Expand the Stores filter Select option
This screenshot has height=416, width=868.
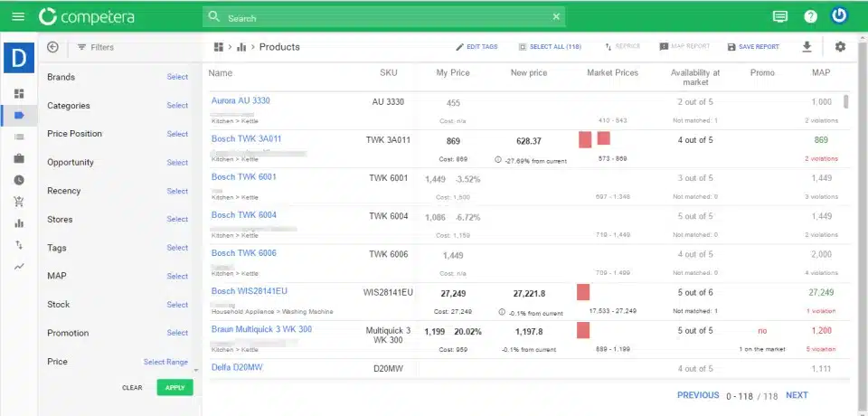coord(177,219)
